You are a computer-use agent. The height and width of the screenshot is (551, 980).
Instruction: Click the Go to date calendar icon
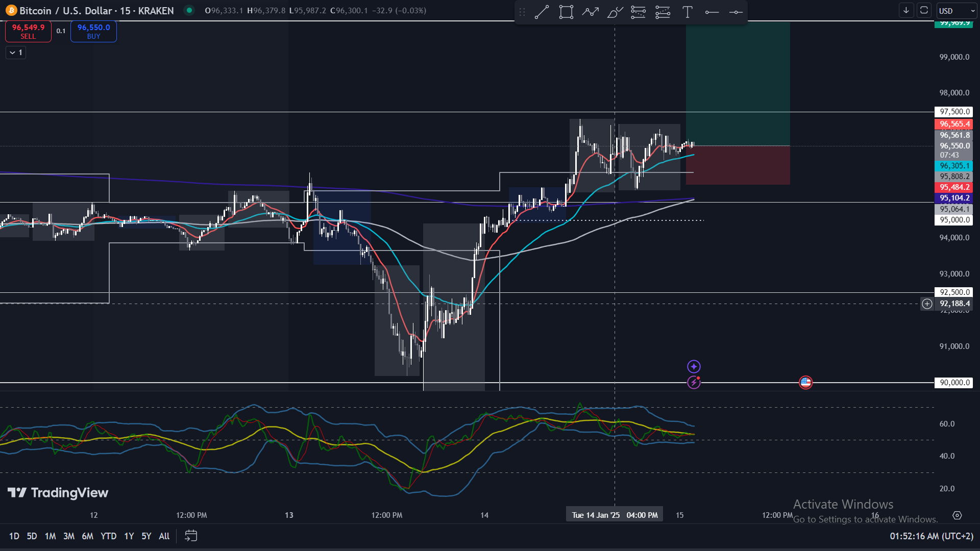191,536
